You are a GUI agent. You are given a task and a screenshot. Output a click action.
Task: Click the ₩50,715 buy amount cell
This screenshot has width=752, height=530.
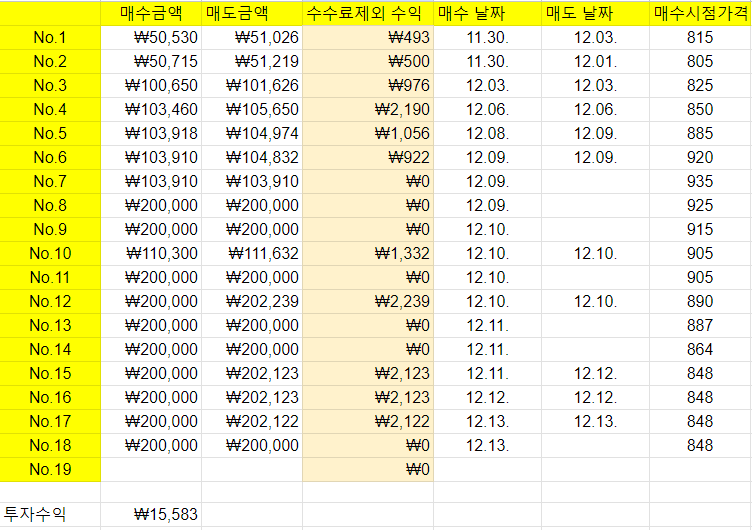pyautogui.click(x=151, y=61)
